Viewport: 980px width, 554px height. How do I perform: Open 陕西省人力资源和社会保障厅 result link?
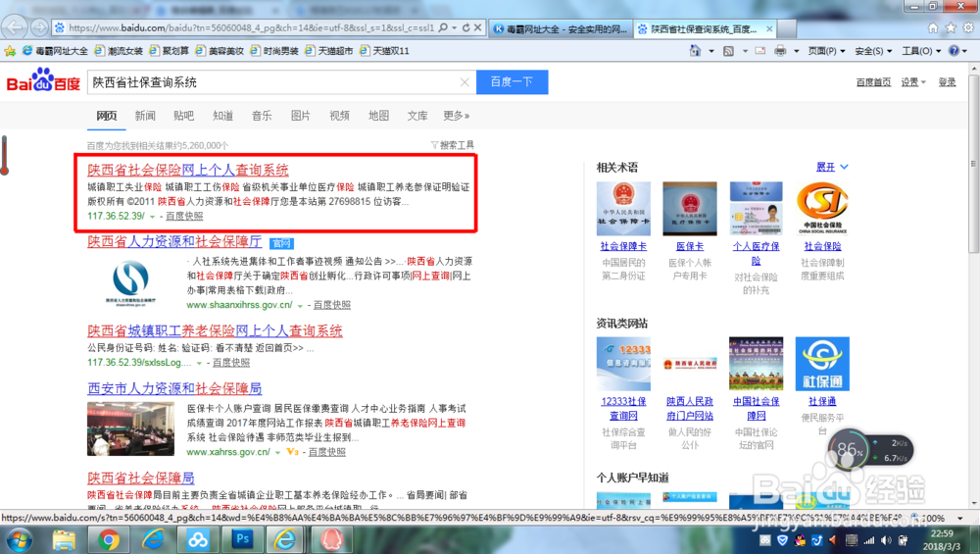tap(174, 241)
